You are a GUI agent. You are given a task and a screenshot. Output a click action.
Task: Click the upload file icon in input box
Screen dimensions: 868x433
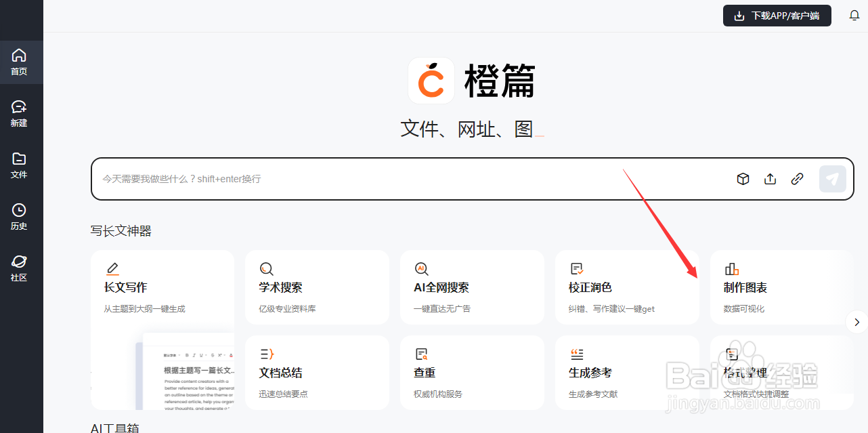[x=770, y=179]
